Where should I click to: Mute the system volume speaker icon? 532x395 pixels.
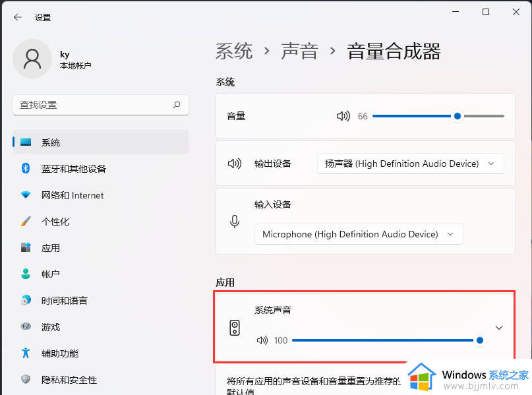point(343,116)
